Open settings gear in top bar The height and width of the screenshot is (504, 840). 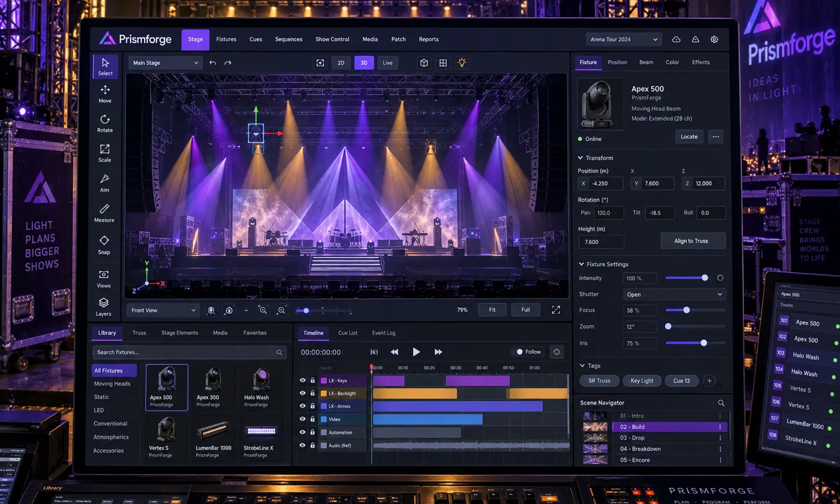coord(715,39)
